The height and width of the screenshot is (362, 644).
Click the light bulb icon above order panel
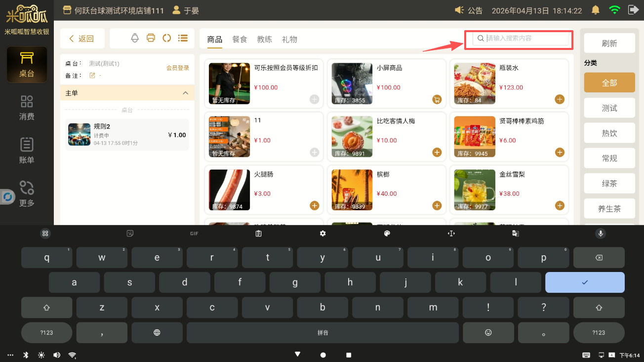point(135,38)
